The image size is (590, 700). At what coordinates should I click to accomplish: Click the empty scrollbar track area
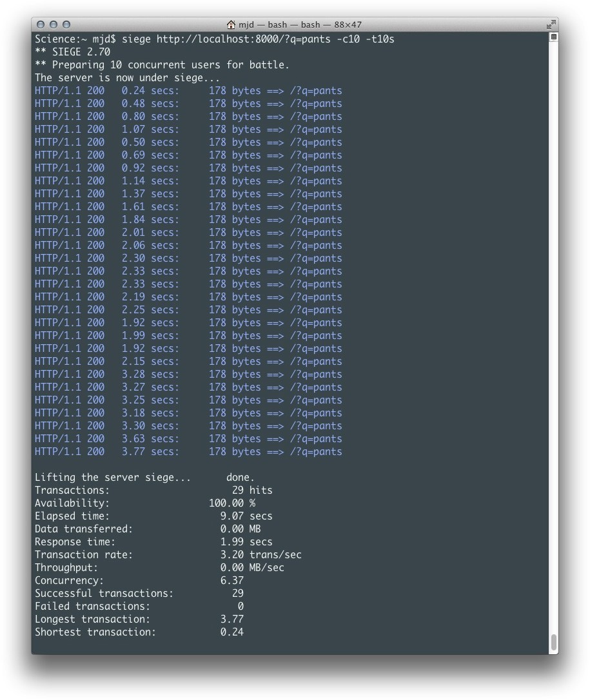[x=553, y=322]
